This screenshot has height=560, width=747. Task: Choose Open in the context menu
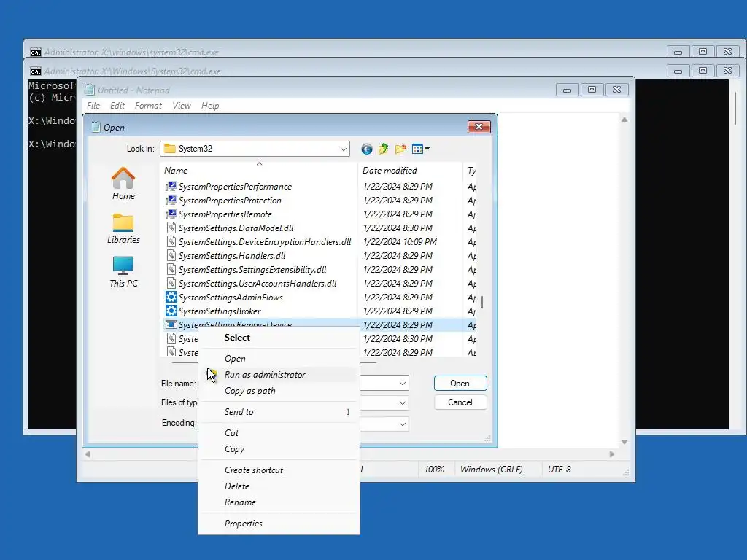pos(279,358)
